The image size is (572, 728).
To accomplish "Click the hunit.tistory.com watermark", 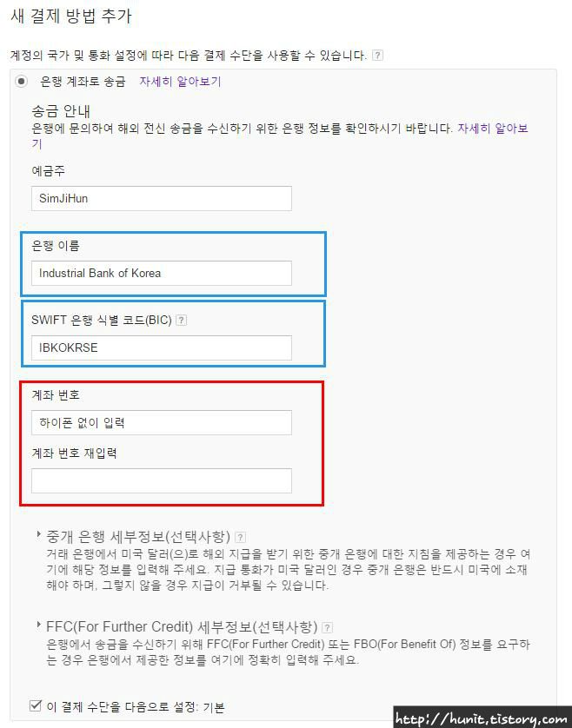I will [482, 718].
